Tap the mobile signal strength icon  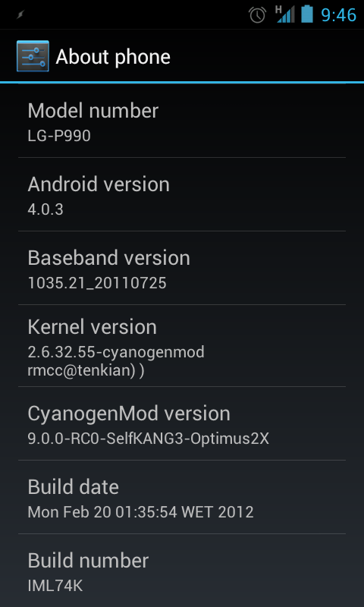[x=287, y=14]
